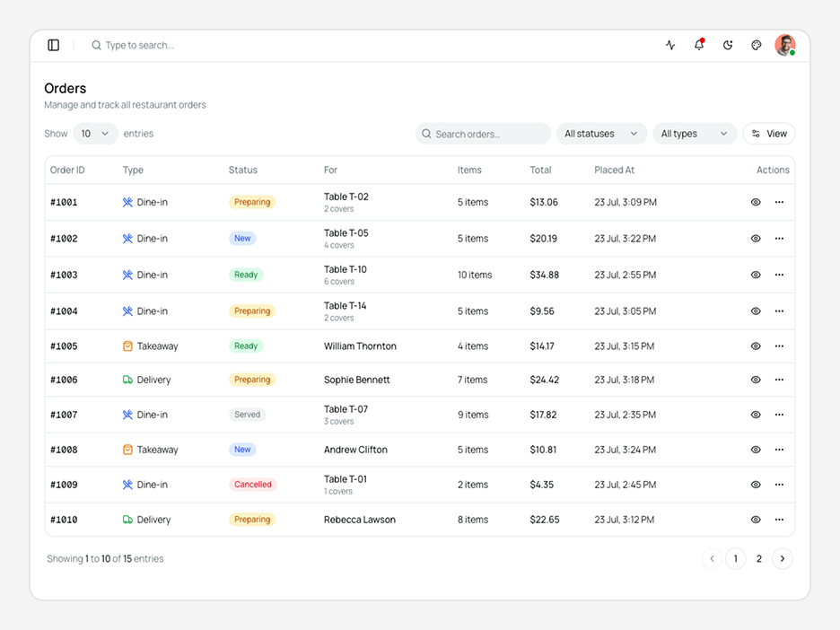The height and width of the screenshot is (630, 840).
Task: Click Takeaway bag icon for order #1008
Action: [127, 450]
